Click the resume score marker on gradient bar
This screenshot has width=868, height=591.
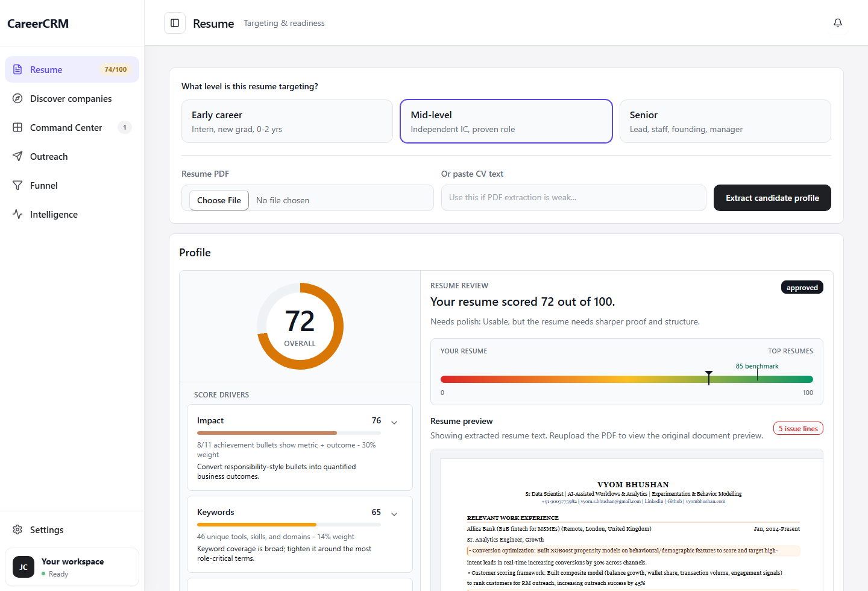pyautogui.click(x=709, y=378)
